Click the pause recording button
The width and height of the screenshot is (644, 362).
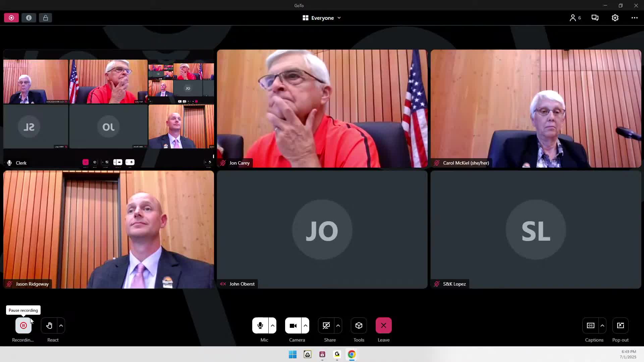(x=23, y=325)
